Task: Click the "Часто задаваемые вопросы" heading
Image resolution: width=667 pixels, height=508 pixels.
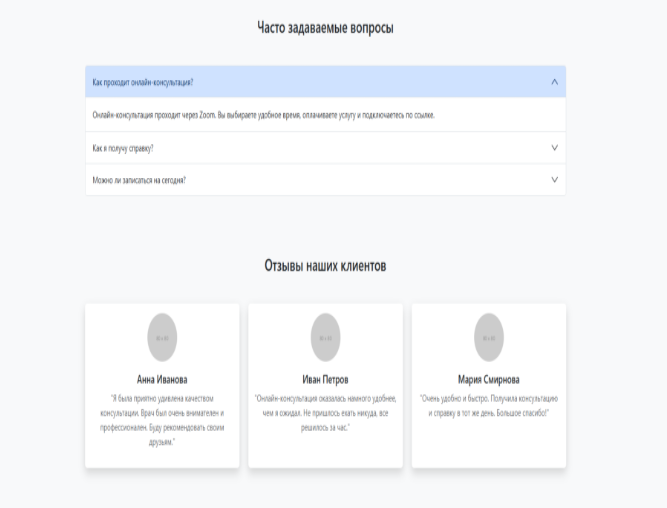Action: click(325, 28)
